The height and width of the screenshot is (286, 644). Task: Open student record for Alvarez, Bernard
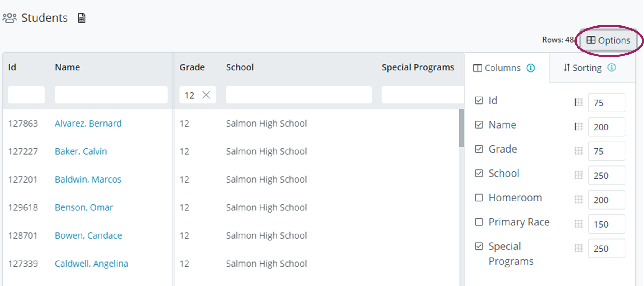coord(88,123)
